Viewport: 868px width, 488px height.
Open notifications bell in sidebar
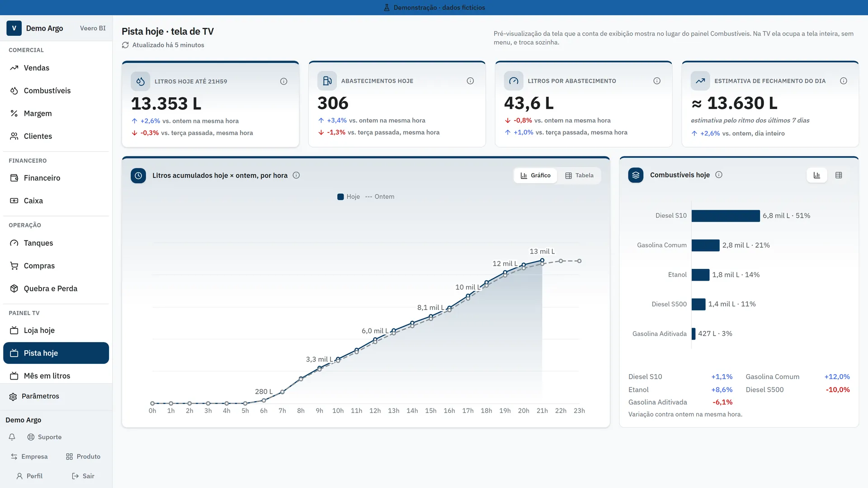pos(12,437)
